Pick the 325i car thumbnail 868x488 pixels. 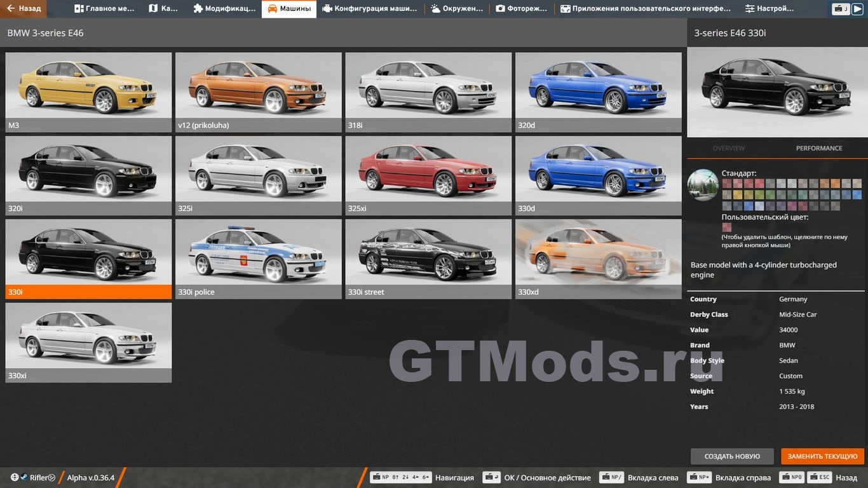click(259, 176)
